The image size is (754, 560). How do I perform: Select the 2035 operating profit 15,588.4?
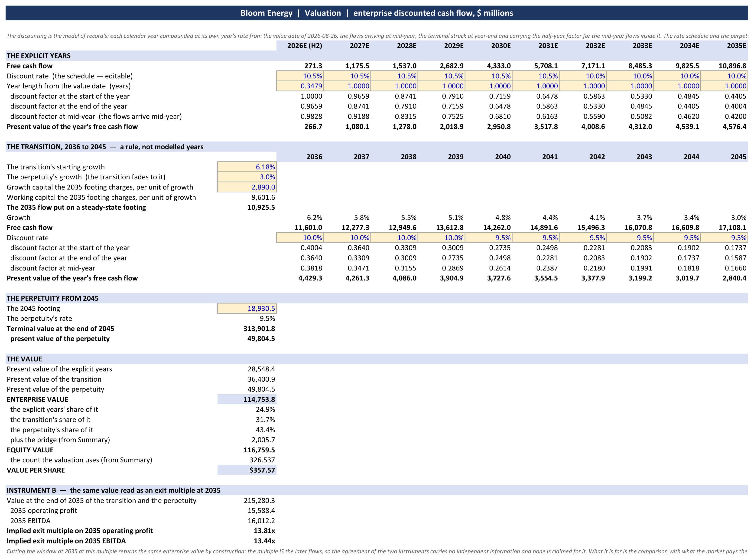261,511
